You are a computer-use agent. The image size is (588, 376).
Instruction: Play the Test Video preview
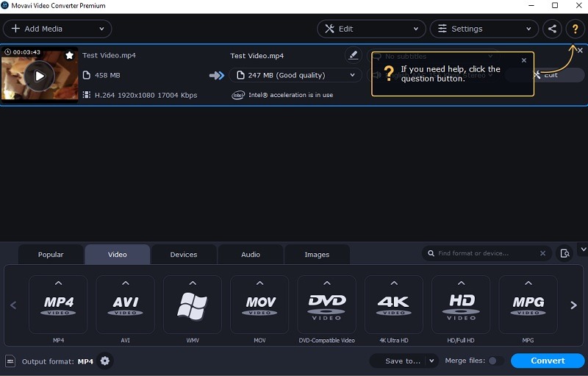(x=40, y=77)
